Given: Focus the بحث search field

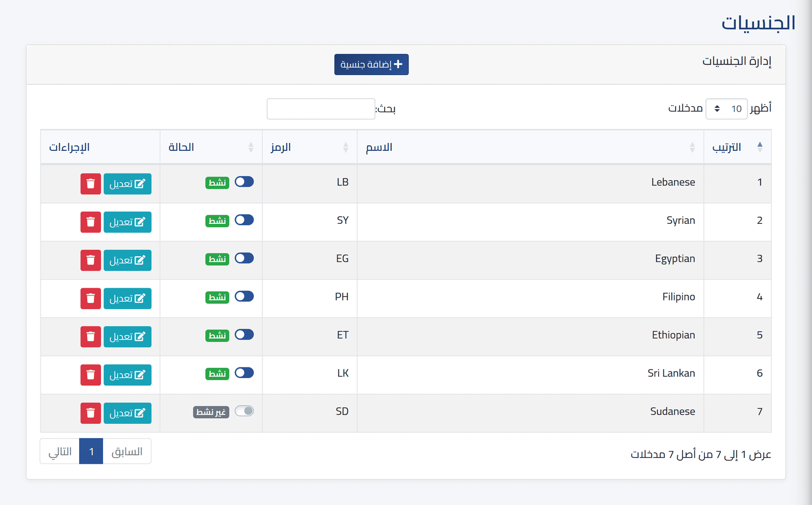Looking at the screenshot, I should pos(321,109).
